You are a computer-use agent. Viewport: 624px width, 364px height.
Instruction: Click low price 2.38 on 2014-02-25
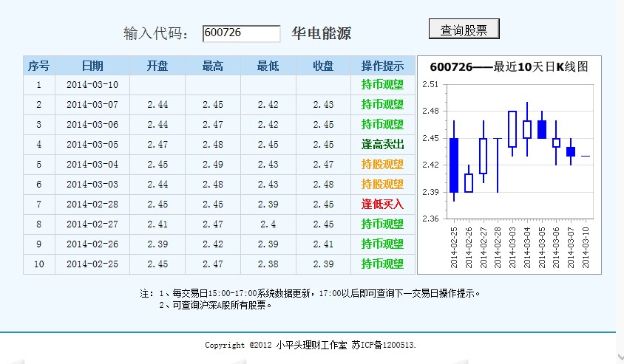click(268, 264)
